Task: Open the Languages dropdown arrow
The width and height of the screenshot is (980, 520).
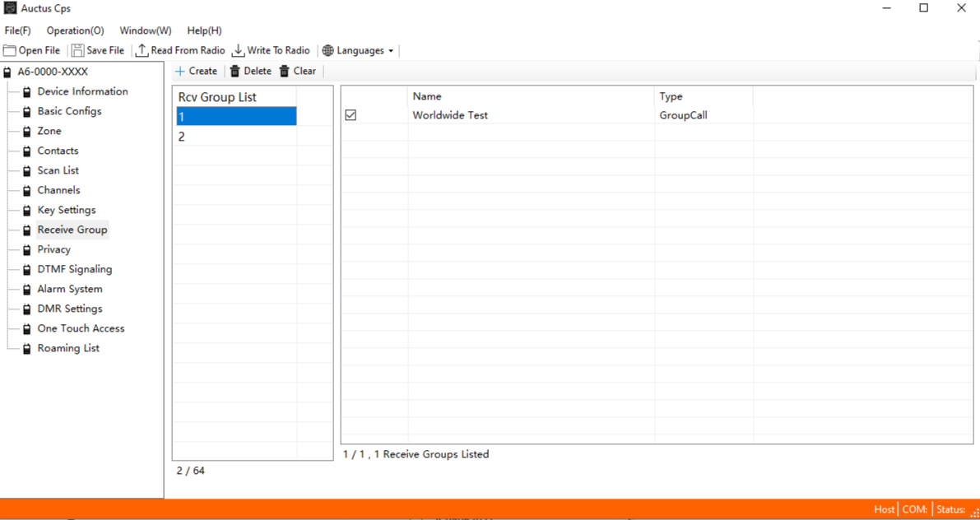Action: (x=391, y=51)
